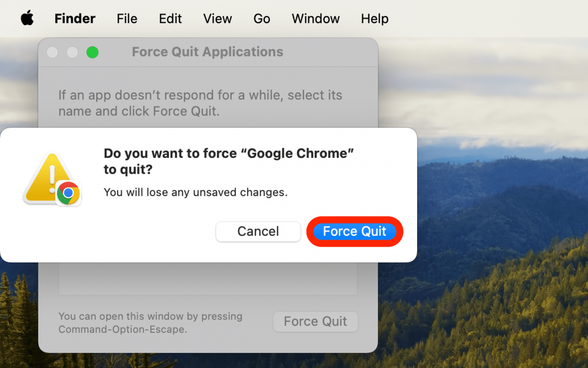Click the Force Quit Applications title bar

pyautogui.click(x=207, y=52)
